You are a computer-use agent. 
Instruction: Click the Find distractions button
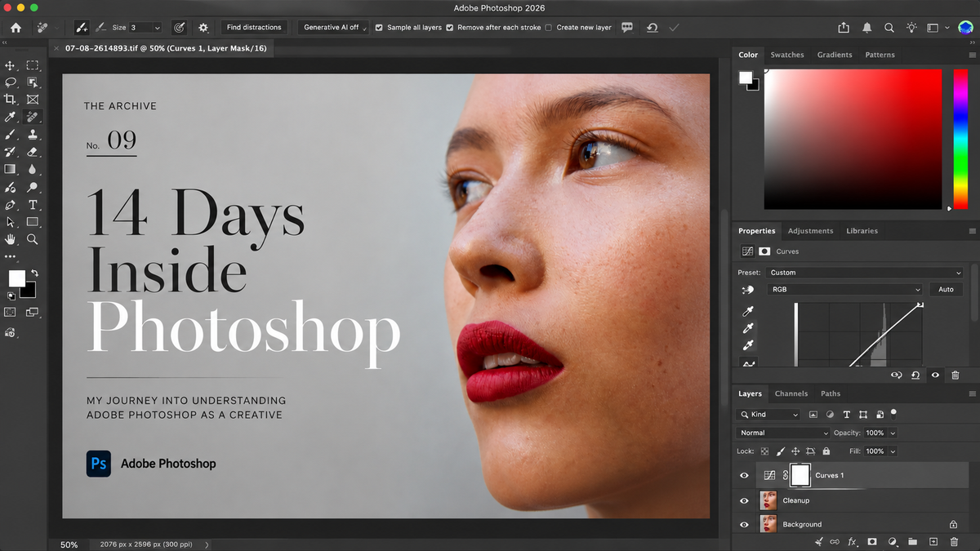pos(254,28)
